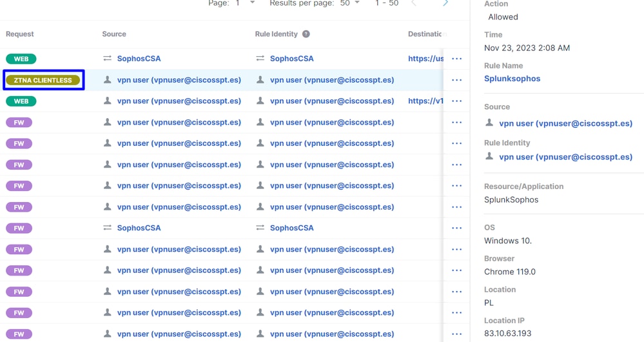The image size is (644, 342).
Task: Click the network icon beside Source SophosCSA in the WEB row
Action: (107, 58)
